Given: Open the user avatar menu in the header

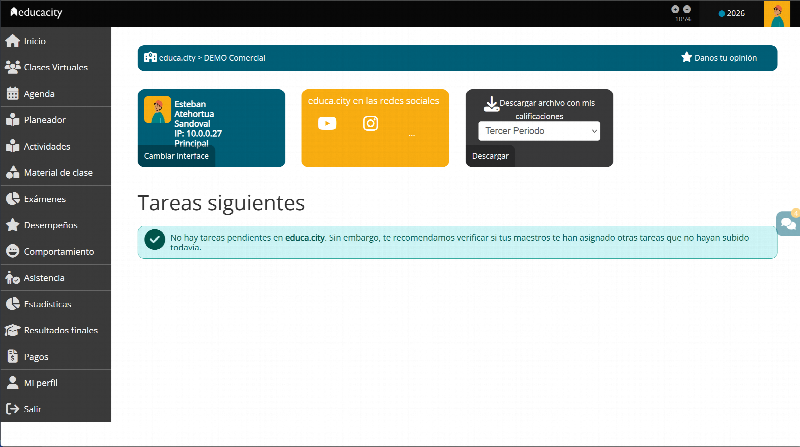Looking at the screenshot, I should coord(777,14).
